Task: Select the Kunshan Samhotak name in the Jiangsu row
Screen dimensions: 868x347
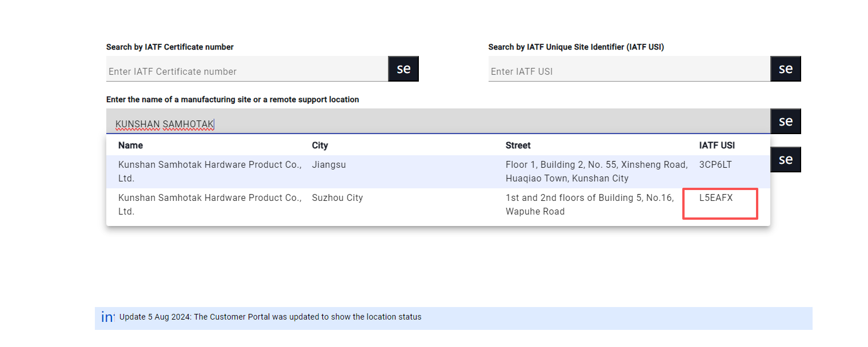Action: [x=210, y=171]
